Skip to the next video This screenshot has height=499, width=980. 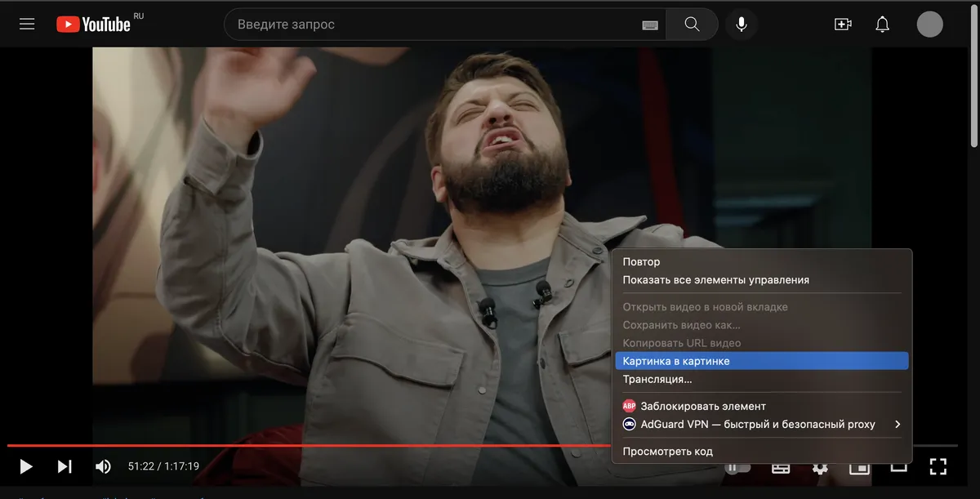click(x=65, y=466)
